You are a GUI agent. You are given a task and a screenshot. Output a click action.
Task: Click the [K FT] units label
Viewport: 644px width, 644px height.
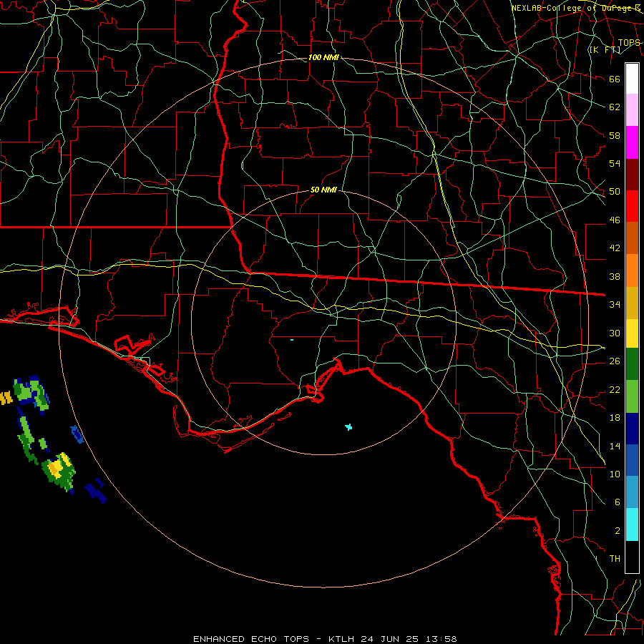[605, 49]
